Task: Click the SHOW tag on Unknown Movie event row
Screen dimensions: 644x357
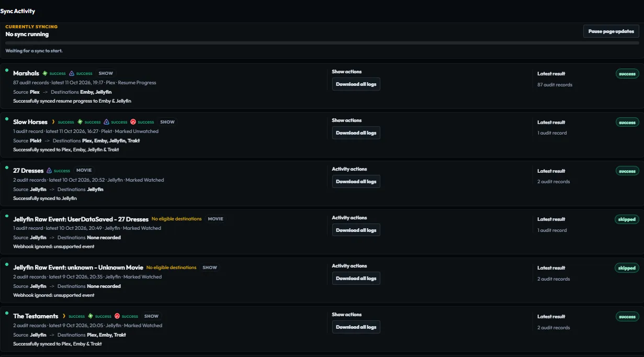Action: (210, 267)
